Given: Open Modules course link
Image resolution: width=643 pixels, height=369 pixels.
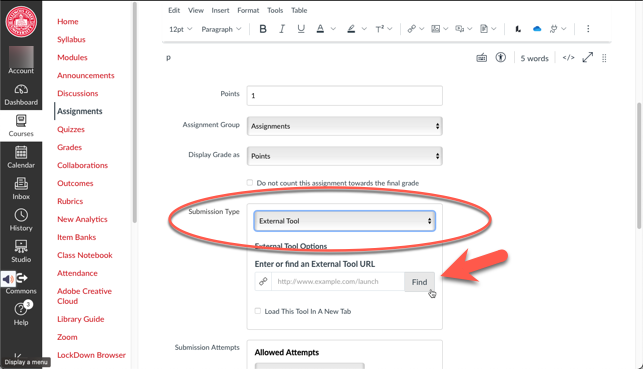Looking at the screenshot, I should coord(72,57).
